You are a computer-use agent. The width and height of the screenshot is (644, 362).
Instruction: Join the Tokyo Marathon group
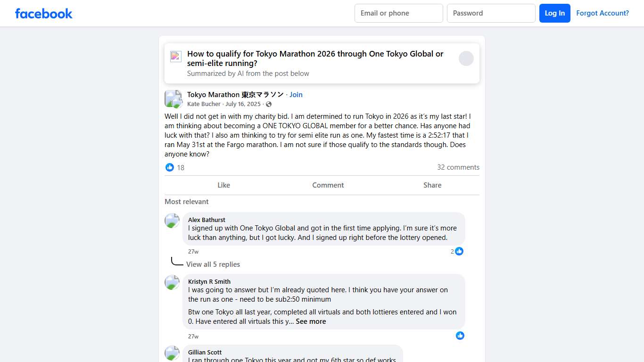[x=296, y=94]
